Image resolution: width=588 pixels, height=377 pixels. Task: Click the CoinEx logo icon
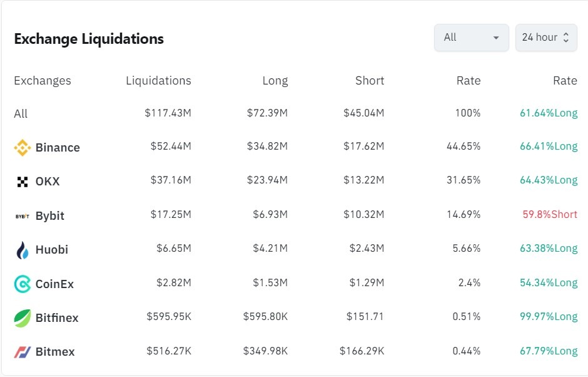(x=23, y=284)
